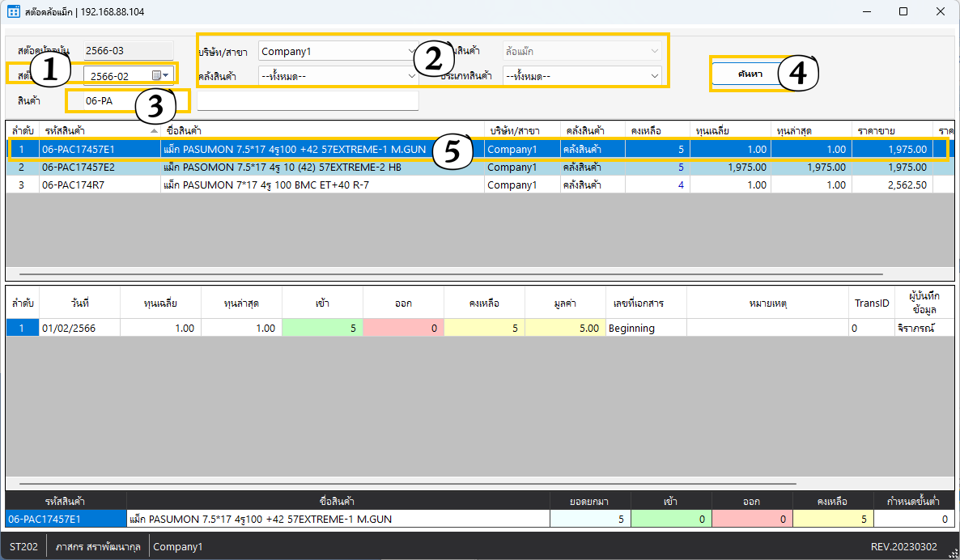This screenshot has width=960, height=560.
Task: Sort by ชื่อสินค้า column header
Action: coord(322,130)
